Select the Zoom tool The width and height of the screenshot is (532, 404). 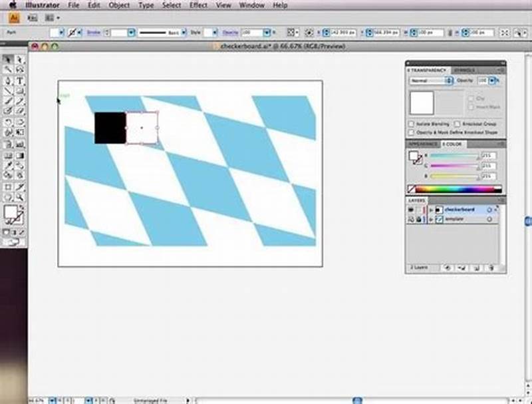pyautogui.click(x=13, y=196)
